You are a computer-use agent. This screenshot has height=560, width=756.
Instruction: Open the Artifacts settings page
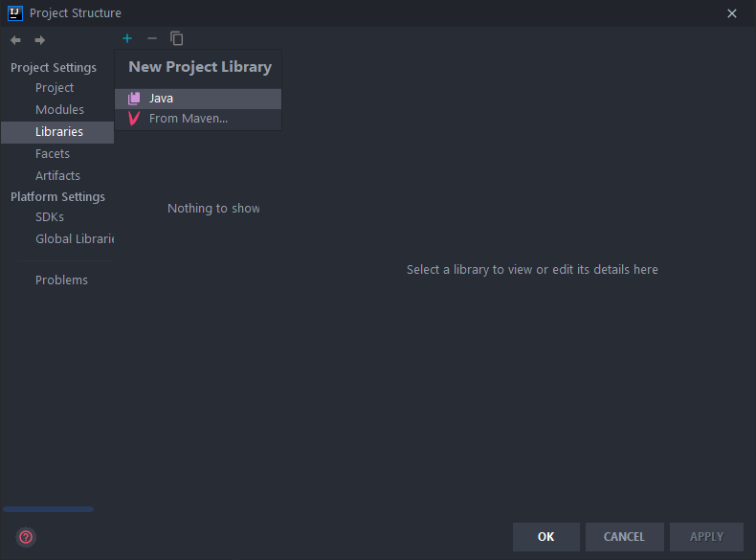[57, 175]
